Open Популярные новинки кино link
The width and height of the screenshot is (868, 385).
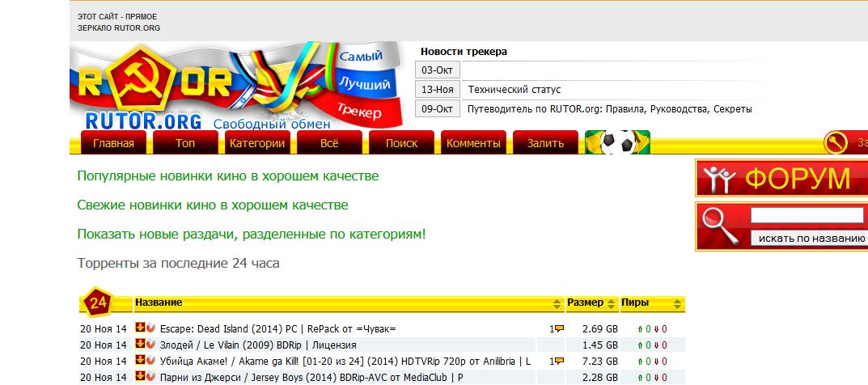click(228, 176)
